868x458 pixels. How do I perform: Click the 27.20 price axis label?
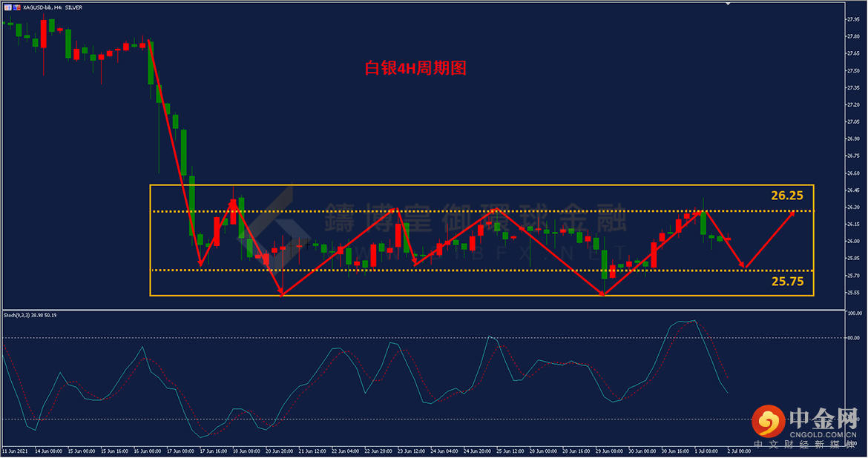point(853,105)
